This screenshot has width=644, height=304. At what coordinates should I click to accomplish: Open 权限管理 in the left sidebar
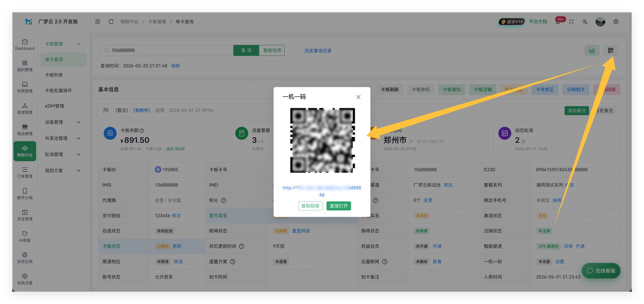(25, 87)
